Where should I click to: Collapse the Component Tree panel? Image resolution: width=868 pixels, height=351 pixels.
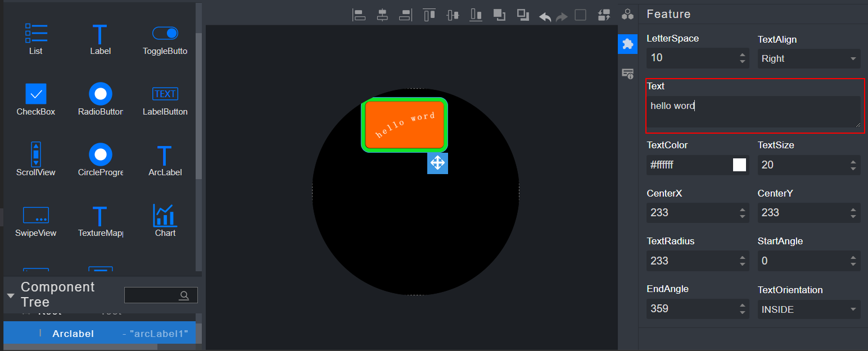11,295
